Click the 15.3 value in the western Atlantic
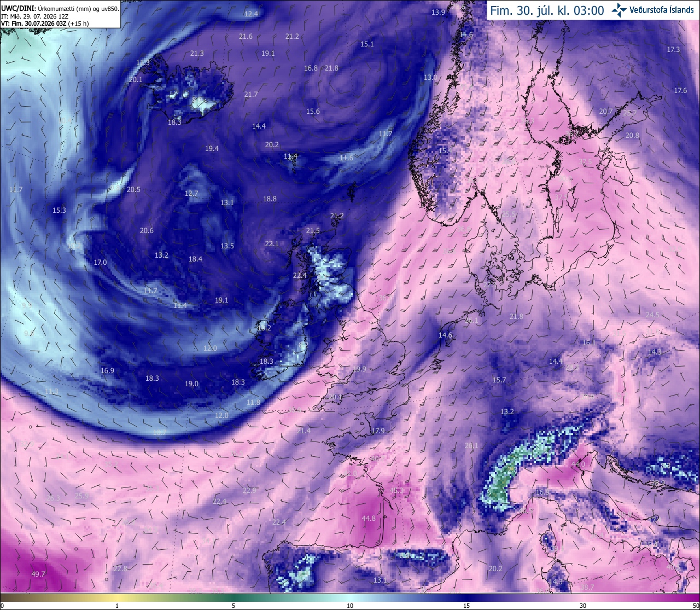Screen dimensions: 700x610 (59, 210)
